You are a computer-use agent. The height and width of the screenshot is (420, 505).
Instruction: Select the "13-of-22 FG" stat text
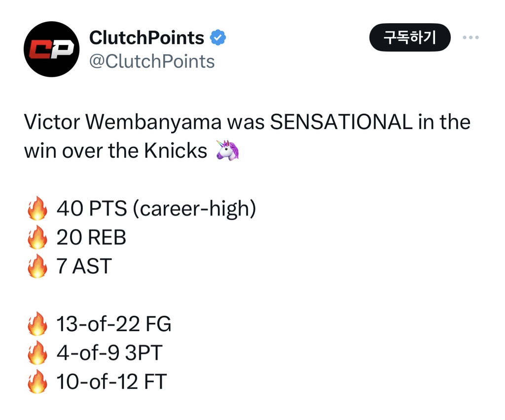coord(114,324)
